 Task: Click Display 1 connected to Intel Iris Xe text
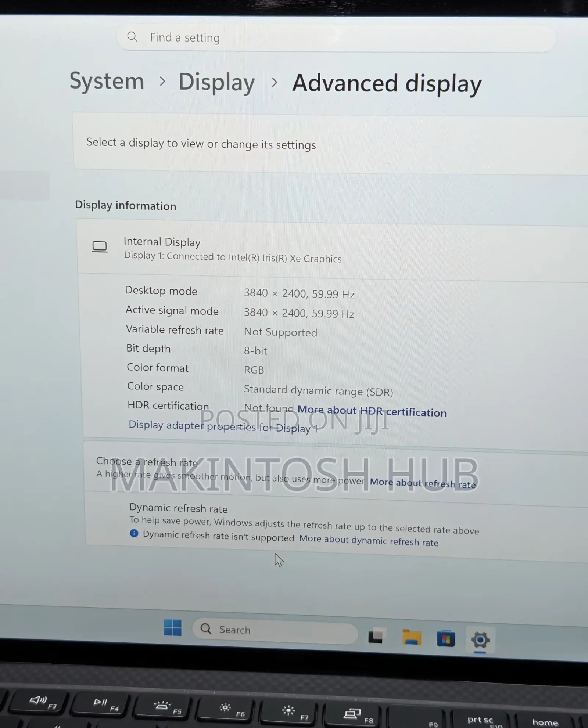233,257
